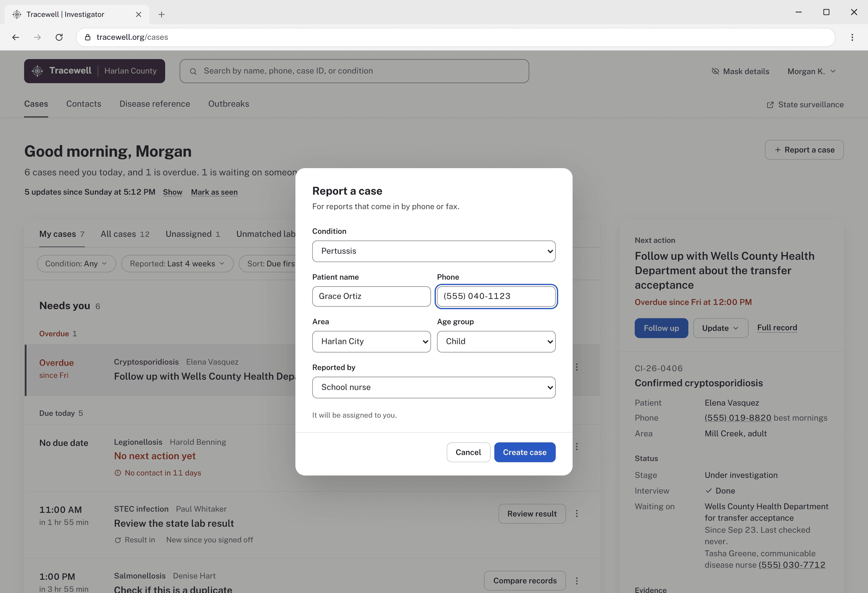The image size is (868, 593).
Task: Click the site lock icon in address bar
Action: tap(88, 37)
